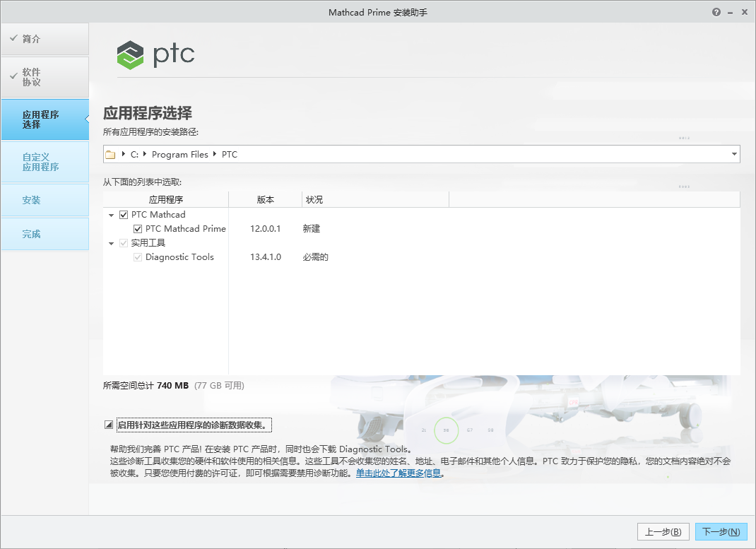Screen dimensions: 756x549
Task: Close the Mathcad Prime installer
Action: (745, 12)
